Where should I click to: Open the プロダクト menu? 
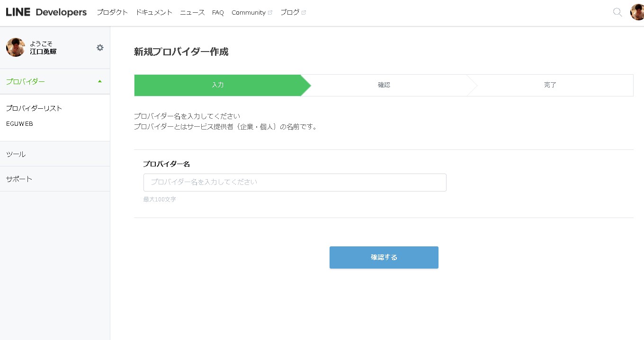(x=112, y=12)
